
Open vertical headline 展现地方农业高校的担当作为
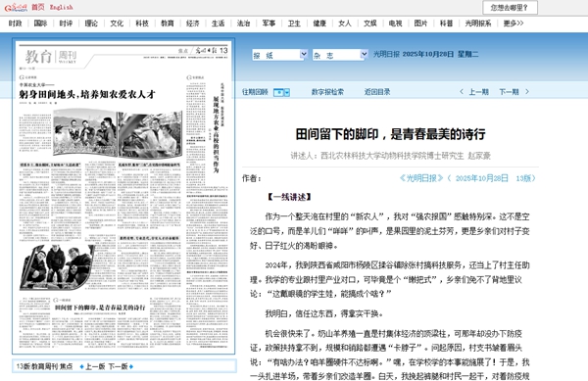pos(216,134)
